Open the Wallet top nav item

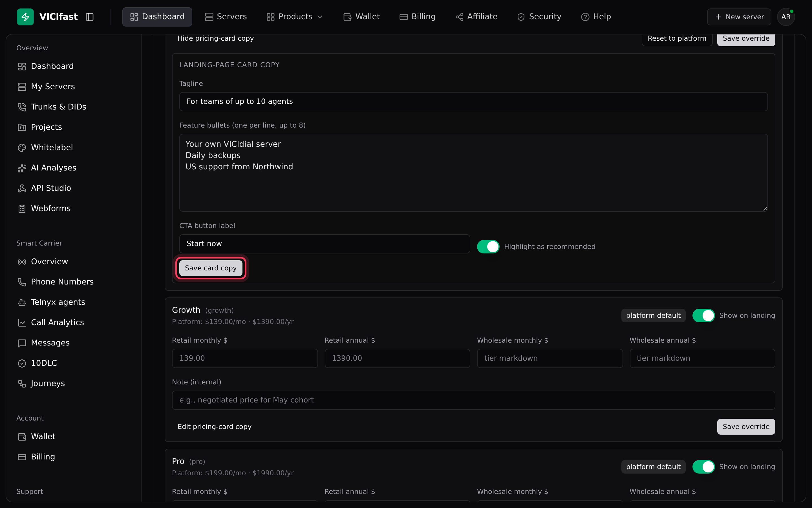361,17
